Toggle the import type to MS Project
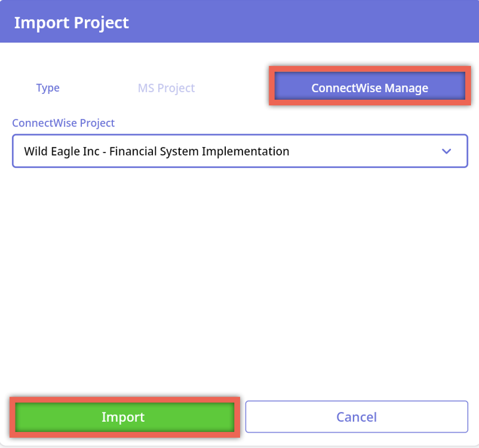 pos(166,88)
